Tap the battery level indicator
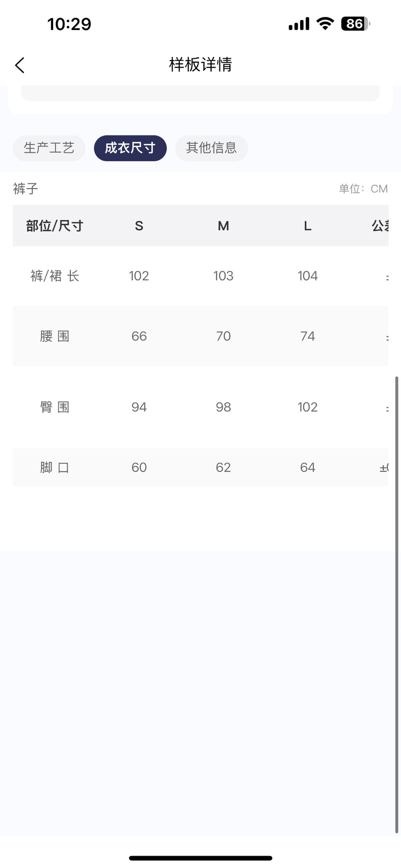The height and width of the screenshot is (868, 401). 355,24
